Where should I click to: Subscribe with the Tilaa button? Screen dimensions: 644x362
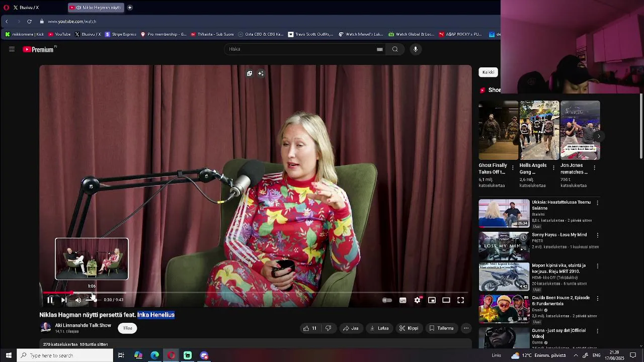point(128,328)
